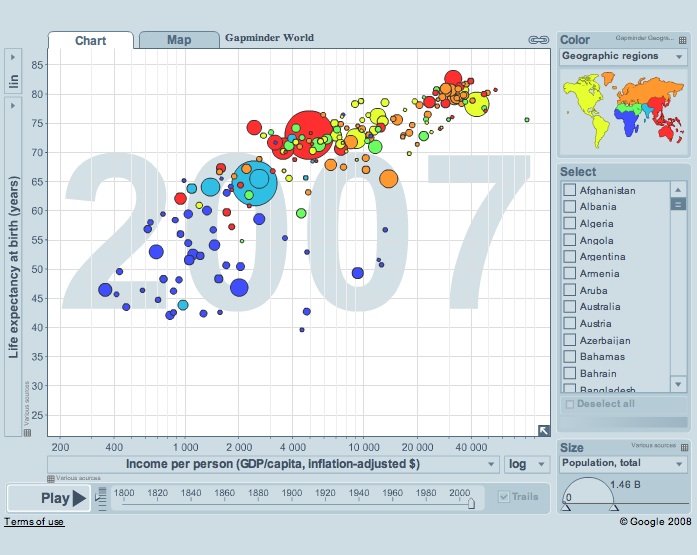
Task: Check the Azerbaijan checkbox
Action: click(x=569, y=340)
